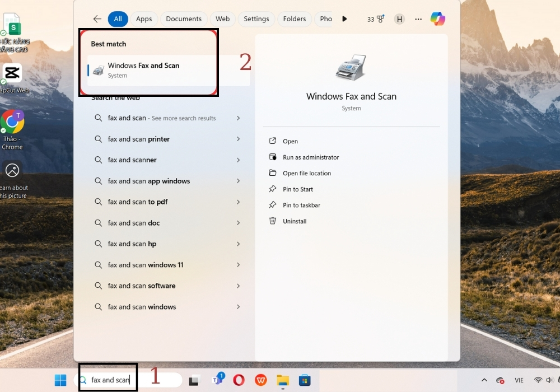Click the large Fax and Scan printer icon

[x=351, y=68]
